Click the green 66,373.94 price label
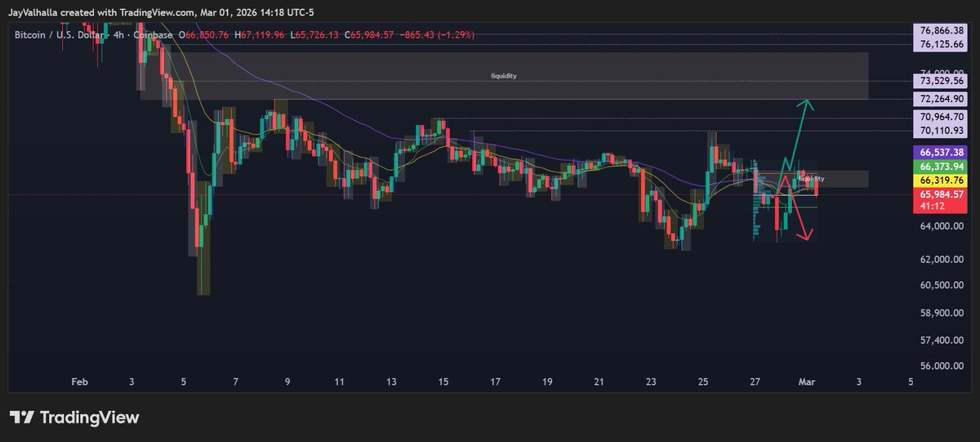Viewport: 980px width, 442px height. pos(942,166)
